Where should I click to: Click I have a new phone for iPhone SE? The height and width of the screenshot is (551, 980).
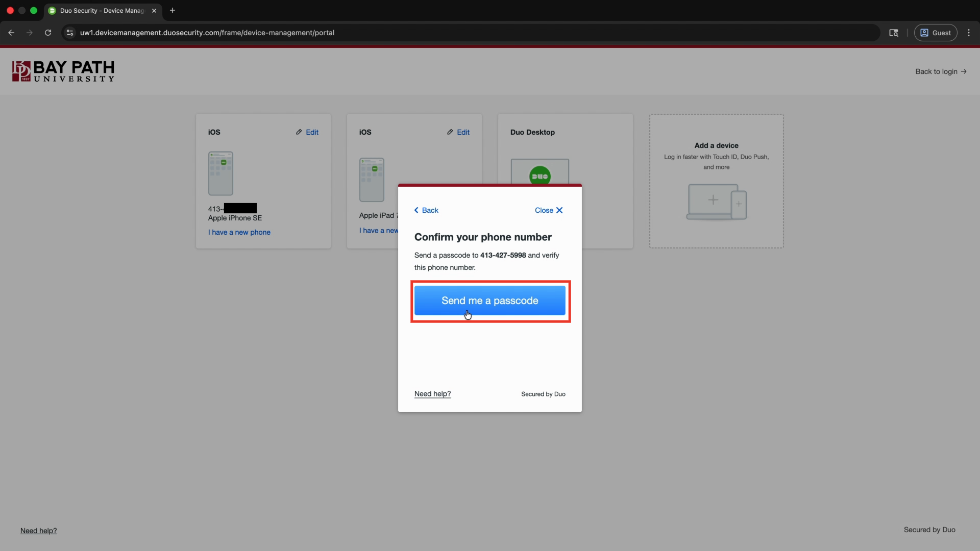click(x=239, y=232)
